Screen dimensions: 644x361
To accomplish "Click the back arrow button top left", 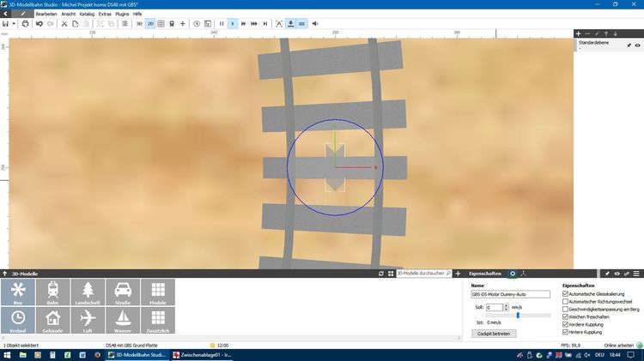I will [5, 14].
